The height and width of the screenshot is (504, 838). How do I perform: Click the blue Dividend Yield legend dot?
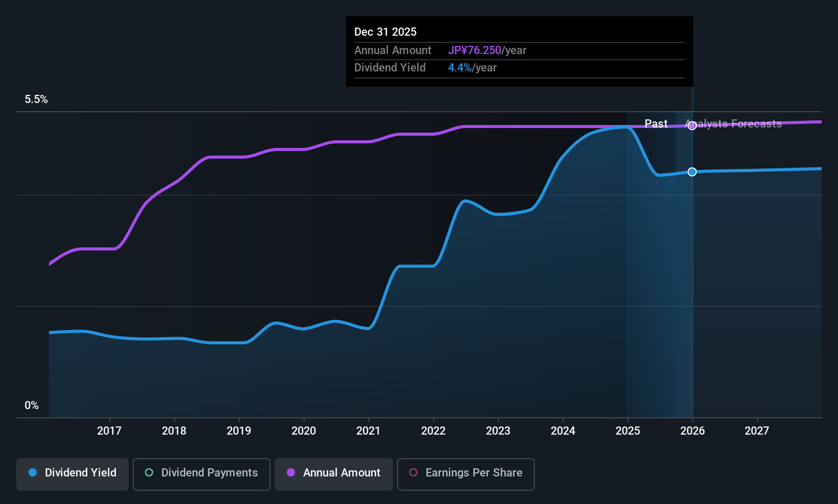coord(33,472)
